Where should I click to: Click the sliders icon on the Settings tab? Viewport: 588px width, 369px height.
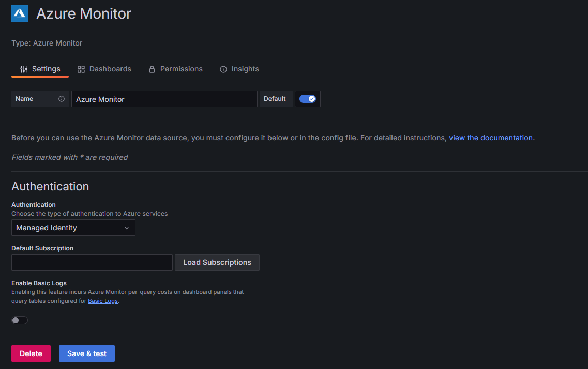tap(24, 69)
